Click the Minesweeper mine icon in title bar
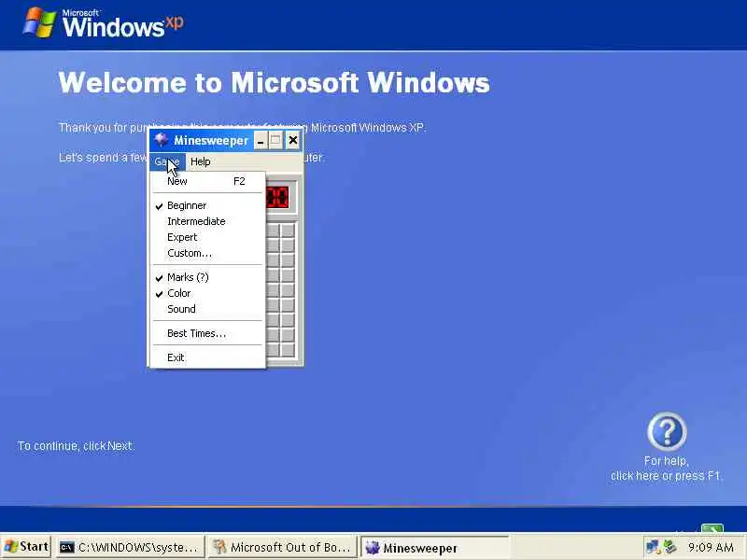747x560 pixels. pos(161,140)
